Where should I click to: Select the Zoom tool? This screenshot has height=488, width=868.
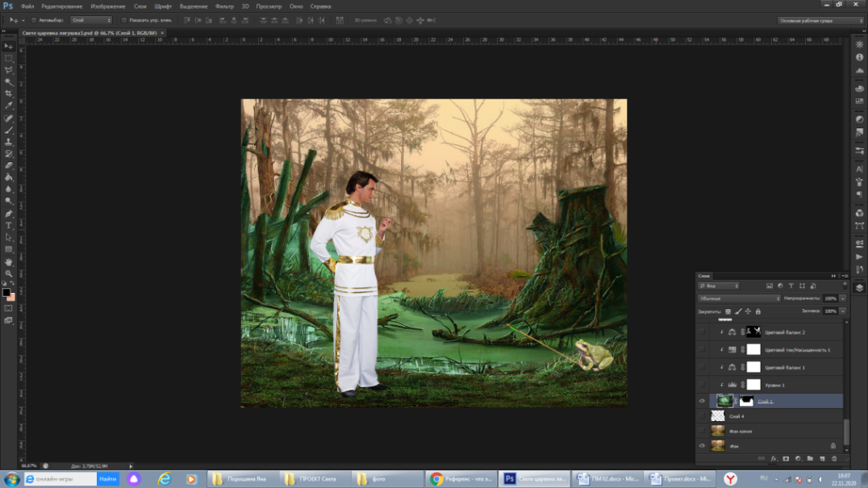pos(9,274)
